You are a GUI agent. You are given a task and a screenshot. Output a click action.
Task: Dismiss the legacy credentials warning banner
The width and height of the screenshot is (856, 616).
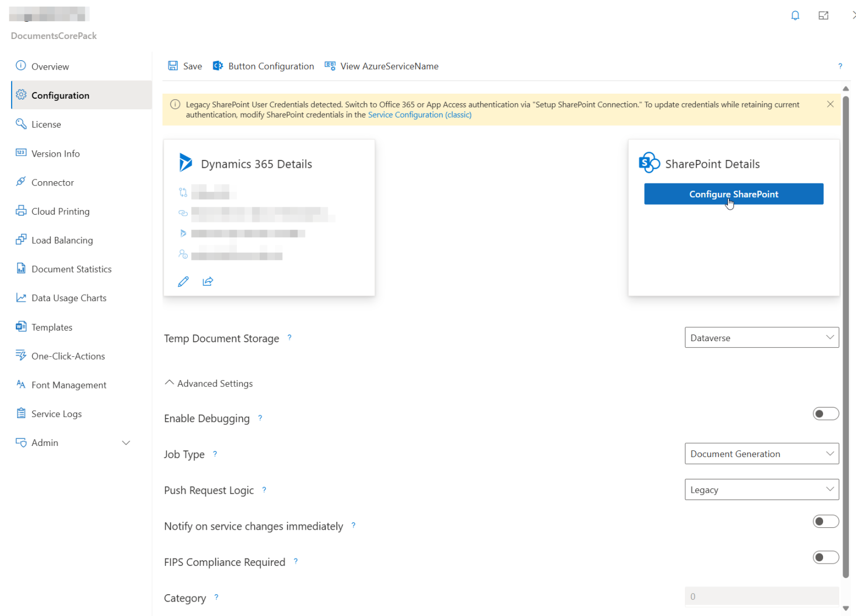coord(830,104)
